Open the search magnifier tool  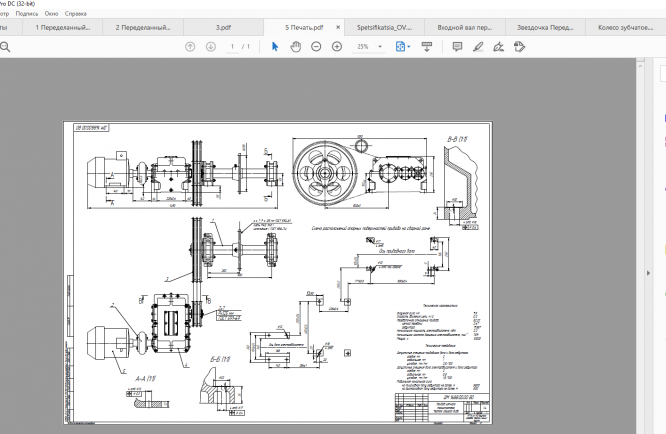[5, 47]
